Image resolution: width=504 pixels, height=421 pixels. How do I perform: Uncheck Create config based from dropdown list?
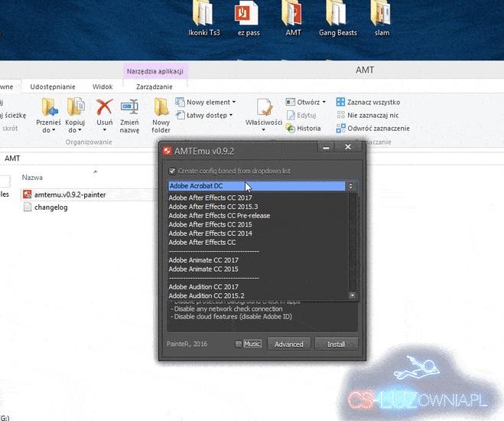172,171
